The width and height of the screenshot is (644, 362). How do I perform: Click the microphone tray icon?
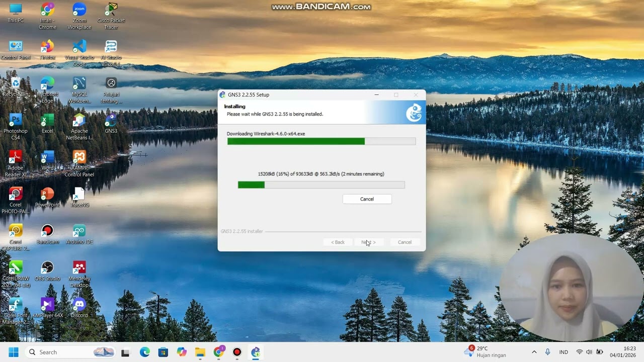tap(547, 352)
